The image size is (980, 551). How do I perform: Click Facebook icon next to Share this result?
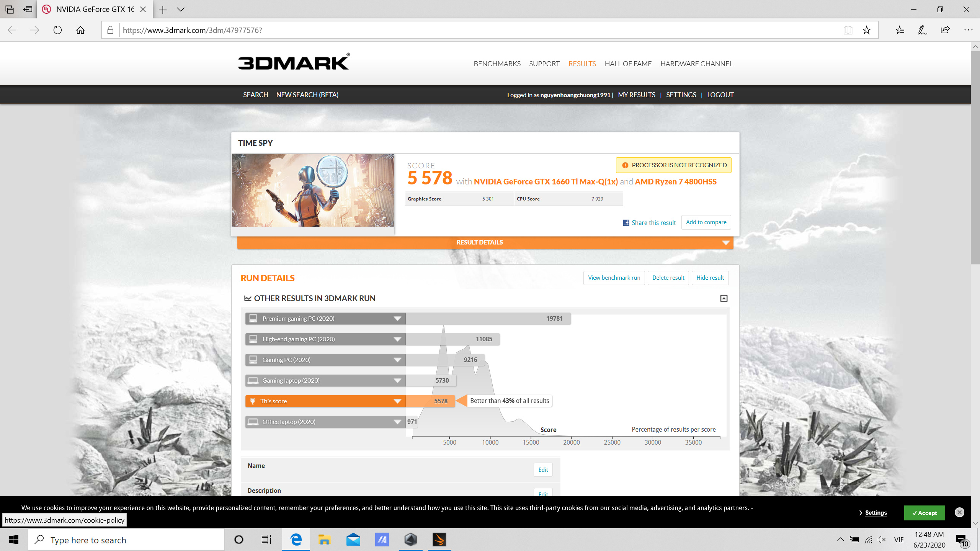coord(626,223)
